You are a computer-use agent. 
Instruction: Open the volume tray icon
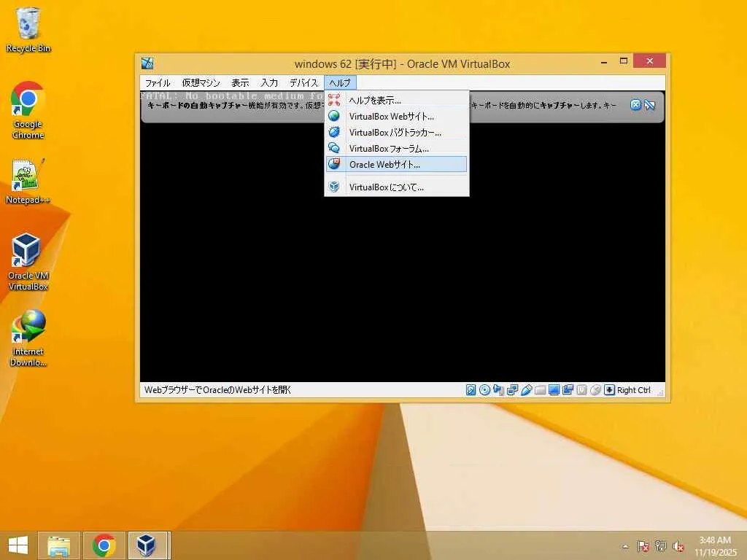(x=678, y=546)
